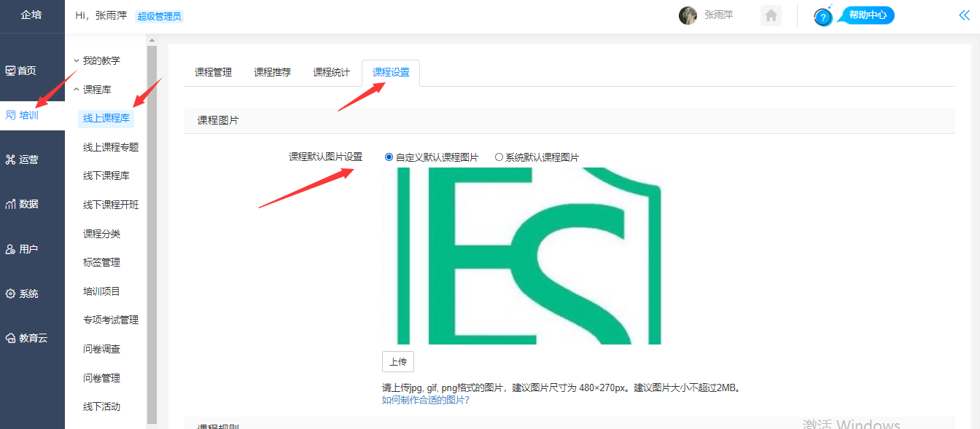The image size is (980, 429).
Task: Open 线上课程专题 in submenu
Action: click(x=111, y=147)
